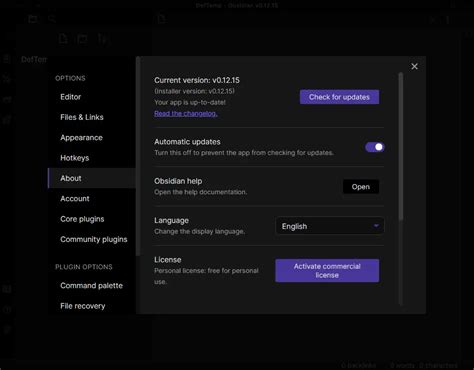The height and width of the screenshot is (370, 474).
Task: Open Community plugins settings
Action: click(92, 239)
